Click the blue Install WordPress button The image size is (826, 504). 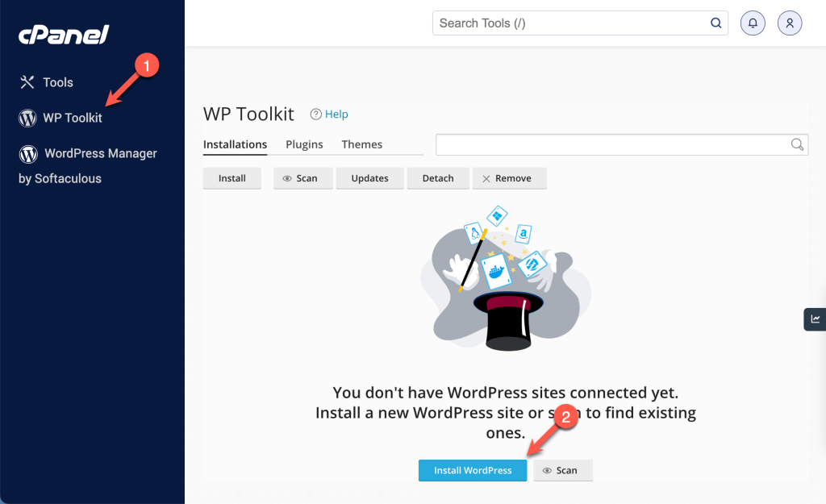(473, 470)
